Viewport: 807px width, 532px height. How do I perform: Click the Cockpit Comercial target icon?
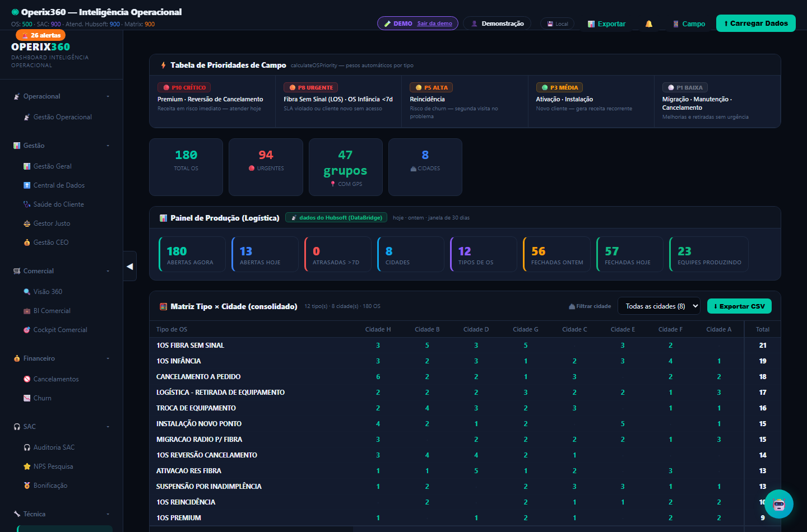[x=27, y=330]
